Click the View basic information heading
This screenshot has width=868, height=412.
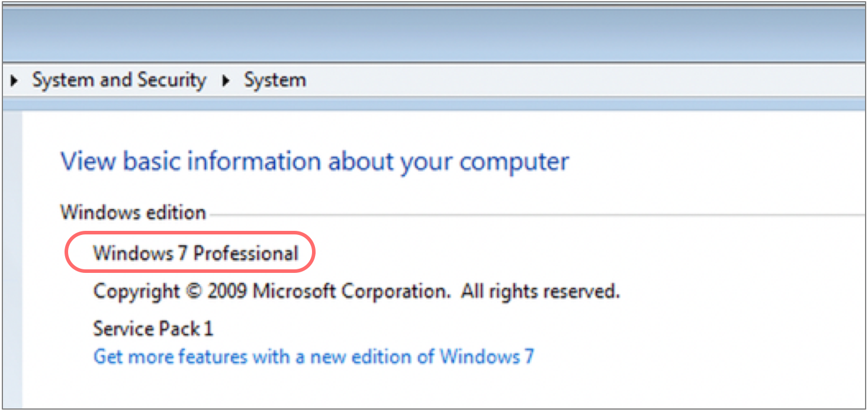click(x=314, y=162)
